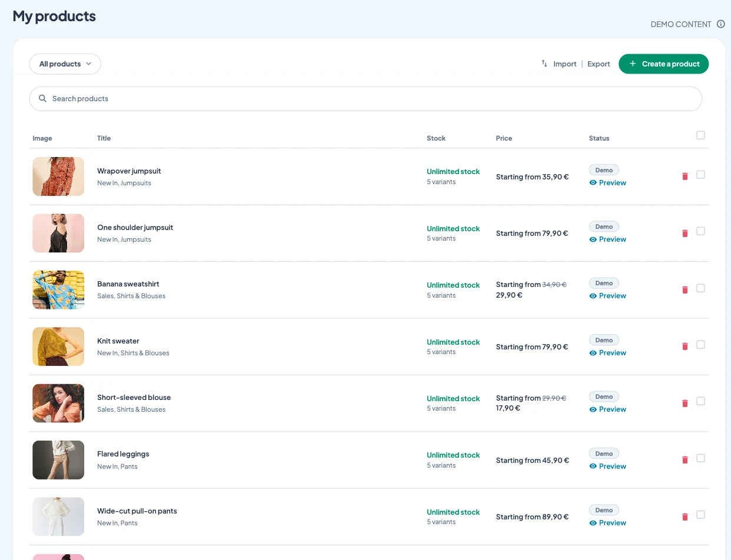This screenshot has height=560, width=731.
Task: Click the Import link
Action: pyautogui.click(x=564, y=64)
